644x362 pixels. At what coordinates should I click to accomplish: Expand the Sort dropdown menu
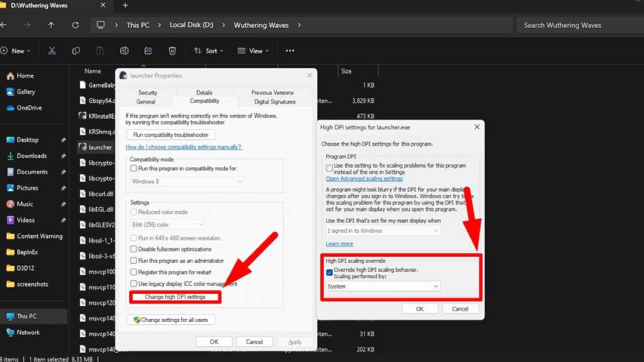pyautogui.click(x=209, y=51)
